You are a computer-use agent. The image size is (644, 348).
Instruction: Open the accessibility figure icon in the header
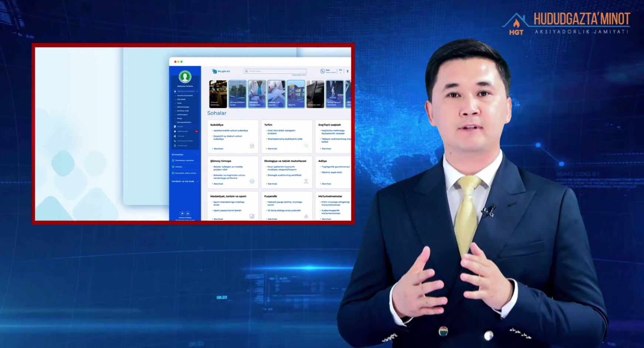tap(347, 71)
